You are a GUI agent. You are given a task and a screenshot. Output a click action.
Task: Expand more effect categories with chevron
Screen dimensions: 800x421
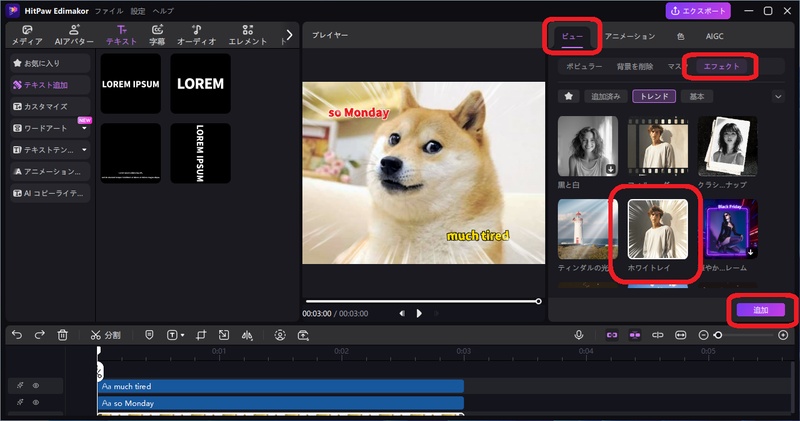tap(778, 96)
